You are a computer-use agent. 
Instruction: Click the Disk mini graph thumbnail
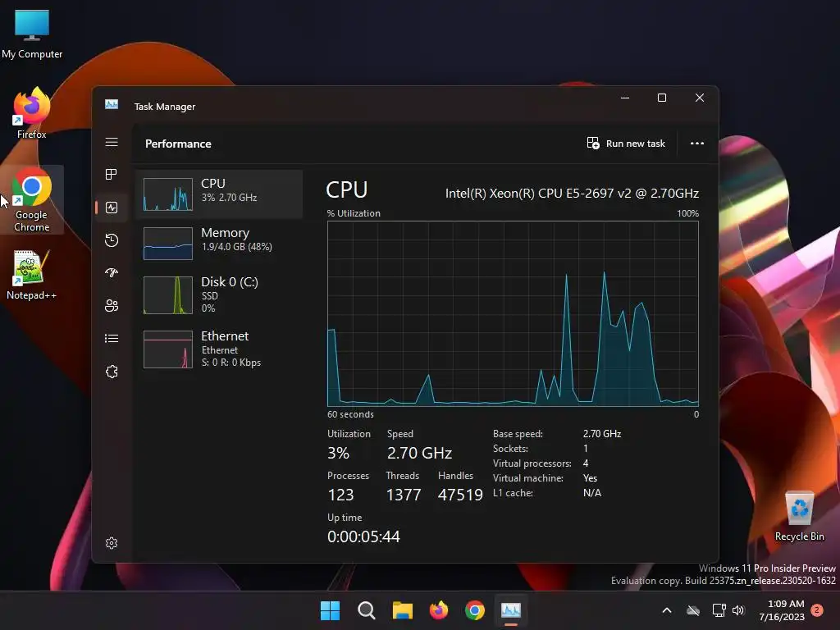click(x=168, y=295)
